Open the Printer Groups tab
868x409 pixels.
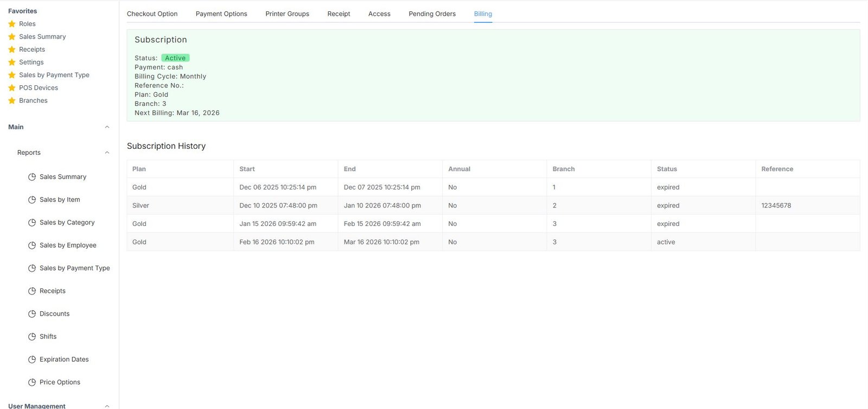tap(287, 14)
